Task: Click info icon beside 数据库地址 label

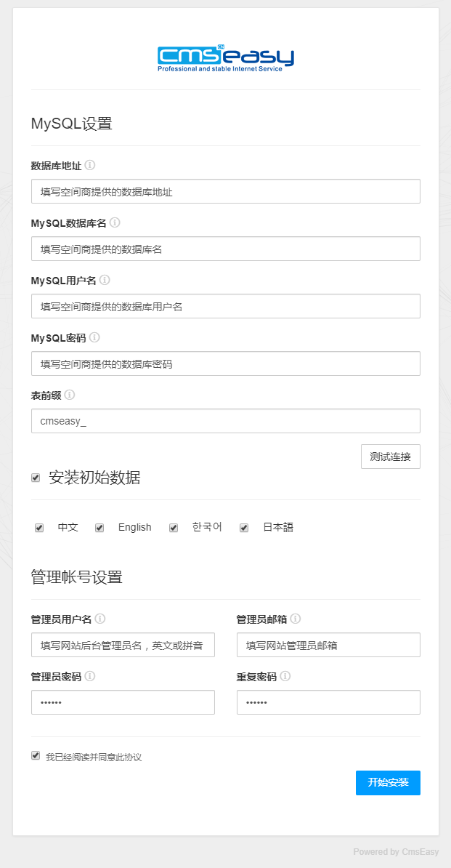Action: pyautogui.click(x=90, y=165)
